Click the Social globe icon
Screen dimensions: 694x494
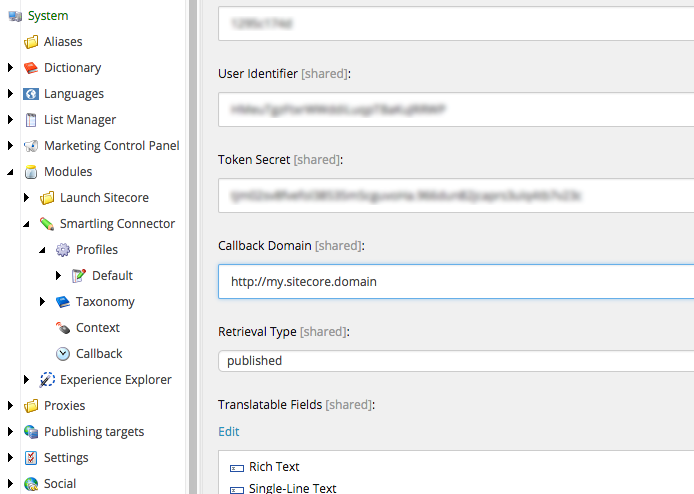point(31,484)
